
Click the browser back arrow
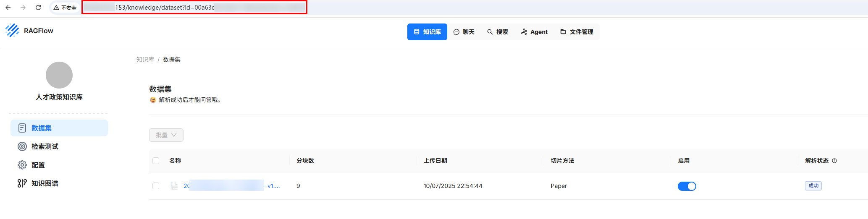[8, 8]
